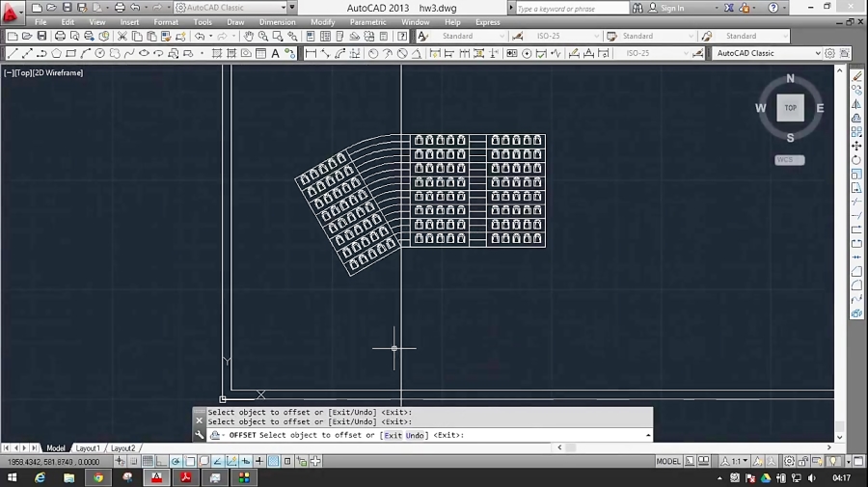Viewport: 868px width, 487px height.
Task: Click the Zoom Window tool
Action: (278, 36)
